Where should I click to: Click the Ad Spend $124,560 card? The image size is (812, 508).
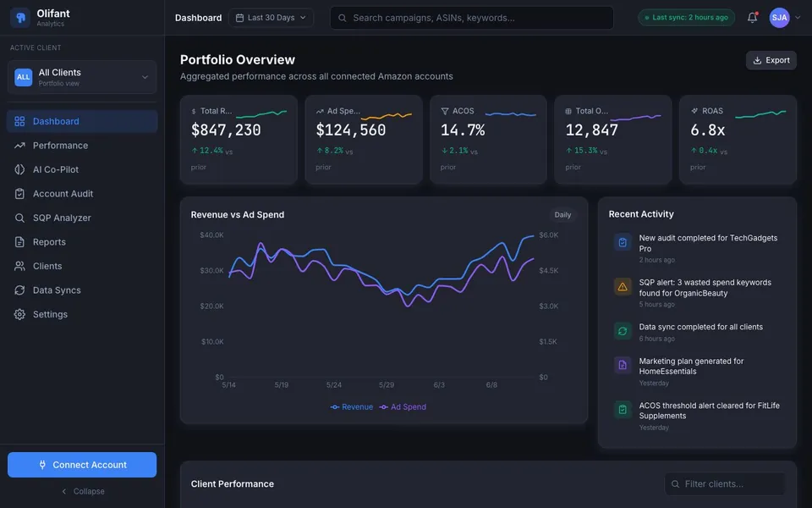pos(364,140)
